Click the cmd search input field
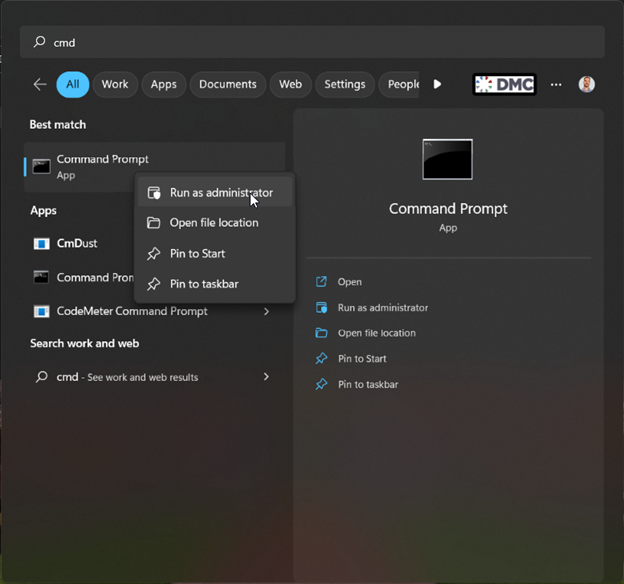Screen dimensions: 624x584 pyautogui.click(x=312, y=42)
